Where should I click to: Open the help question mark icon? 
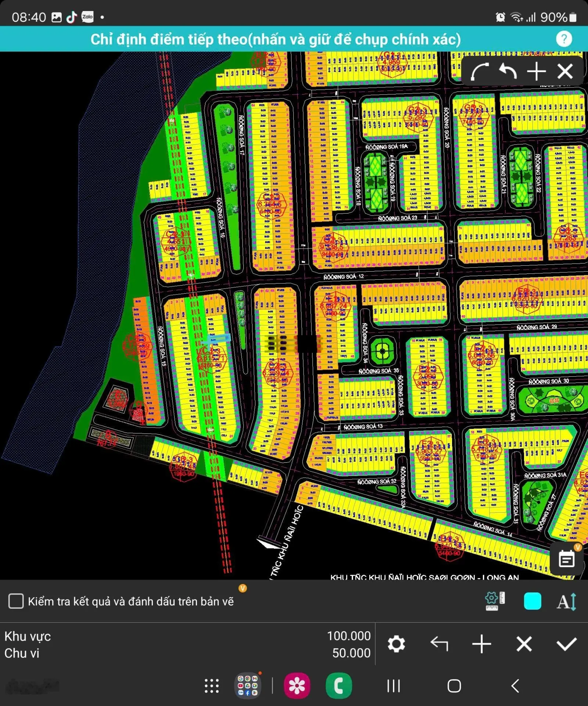coord(564,39)
